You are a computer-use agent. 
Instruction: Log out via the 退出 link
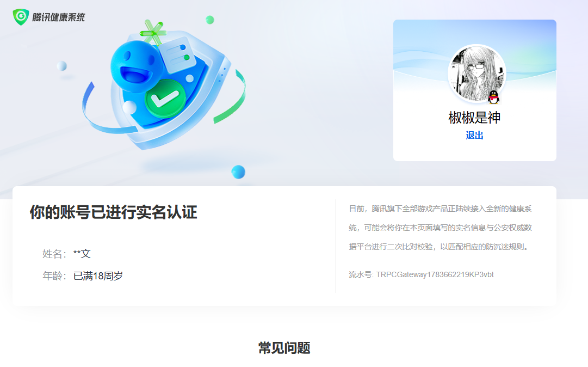[474, 135]
